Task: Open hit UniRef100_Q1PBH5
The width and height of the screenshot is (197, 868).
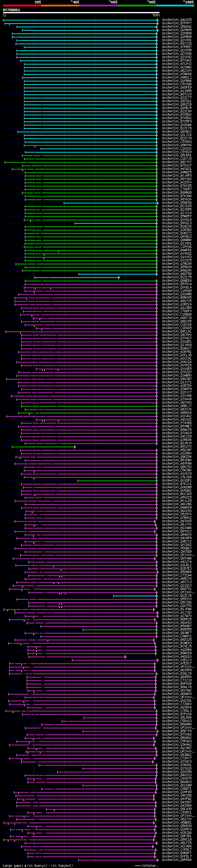Action: [177, 30]
